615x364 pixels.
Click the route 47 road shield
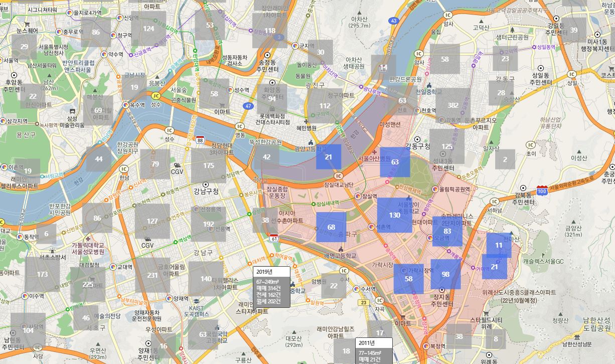point(248,106)
